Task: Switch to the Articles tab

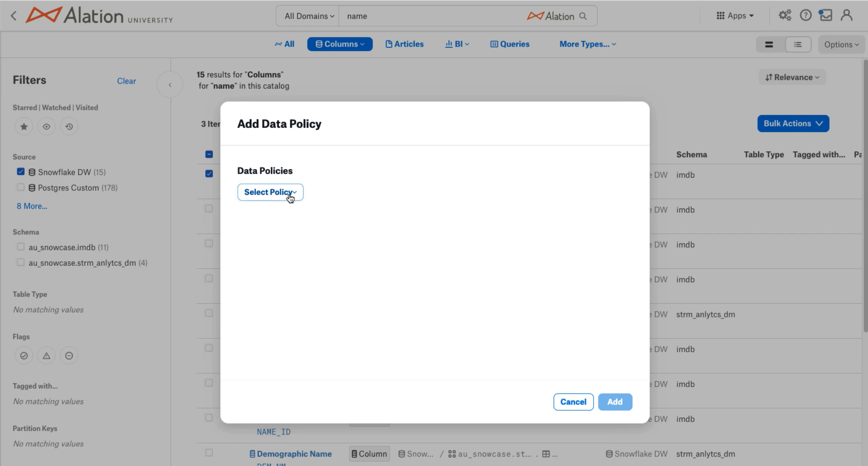Action: pos(405,44)
